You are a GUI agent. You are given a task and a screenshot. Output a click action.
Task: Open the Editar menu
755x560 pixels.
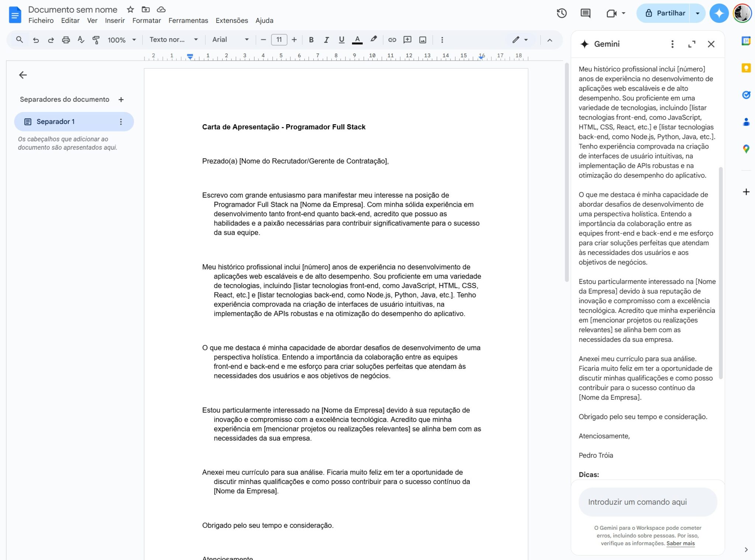tap(70, 21)
